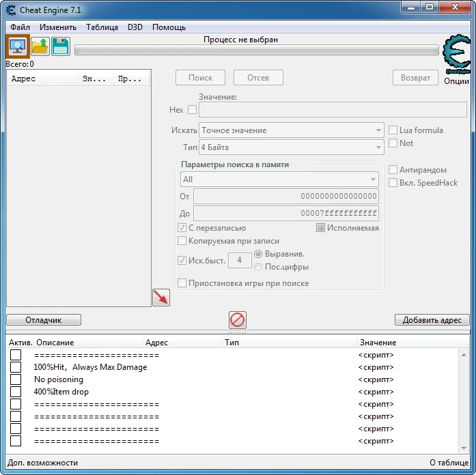
Task: Click into the Значение input field
Action: pos(333,109)
